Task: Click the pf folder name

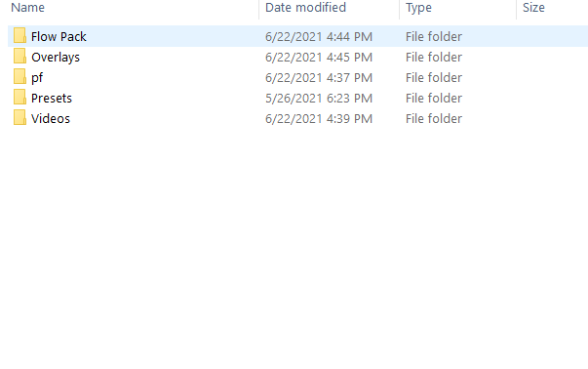Action: tap(37, 78)
